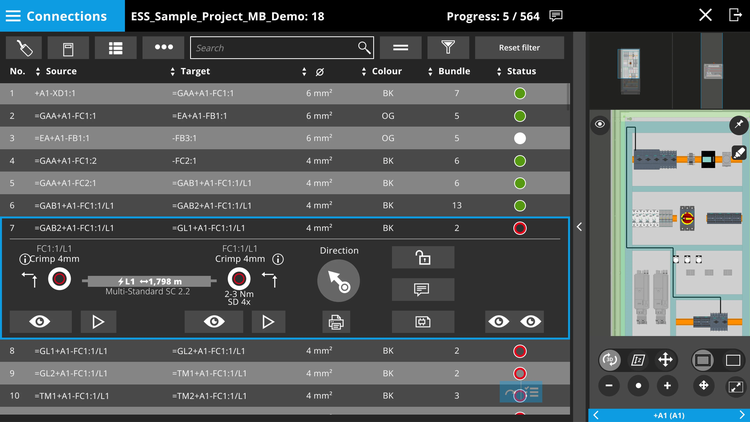This screenshot has height=422, width=750.
Task: Print the wire label with printer icon
Action: tap(337, 321)
